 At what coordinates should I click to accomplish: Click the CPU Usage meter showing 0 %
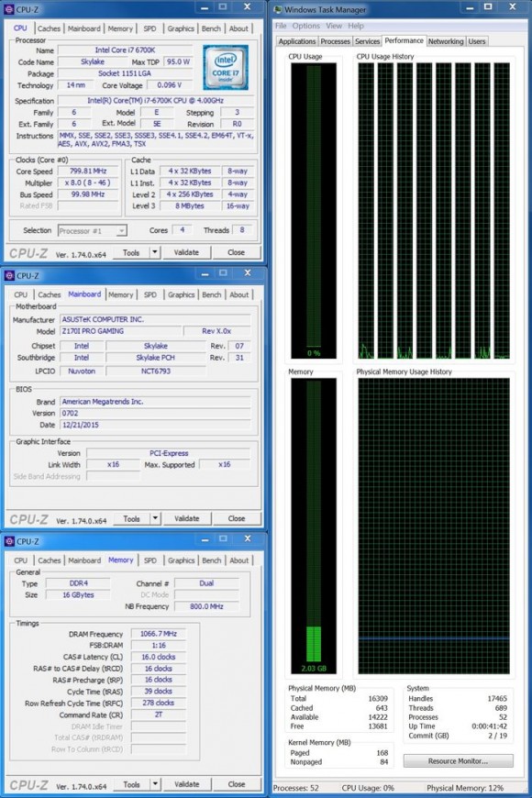(314, 211)
